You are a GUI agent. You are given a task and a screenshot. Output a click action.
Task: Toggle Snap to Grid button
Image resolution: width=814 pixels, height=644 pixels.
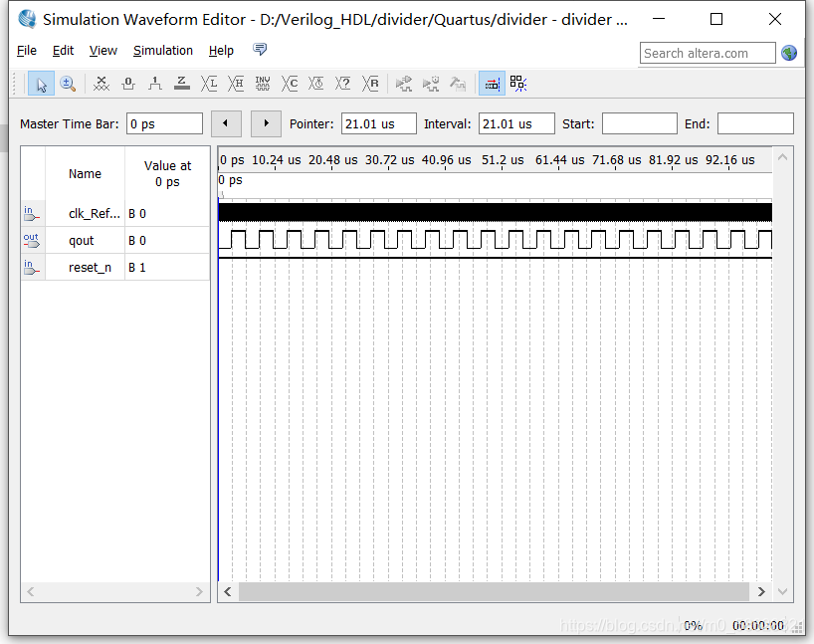tap(518, 84)
